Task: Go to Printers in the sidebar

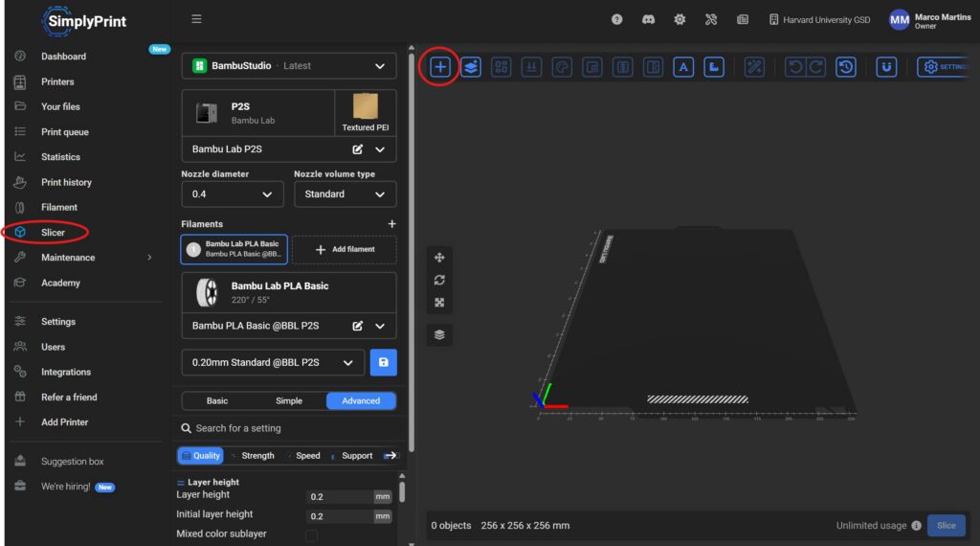Action: [57, 82]
